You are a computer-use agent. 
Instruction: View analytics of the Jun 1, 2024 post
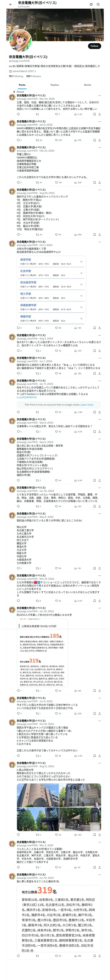coord(75,373)
